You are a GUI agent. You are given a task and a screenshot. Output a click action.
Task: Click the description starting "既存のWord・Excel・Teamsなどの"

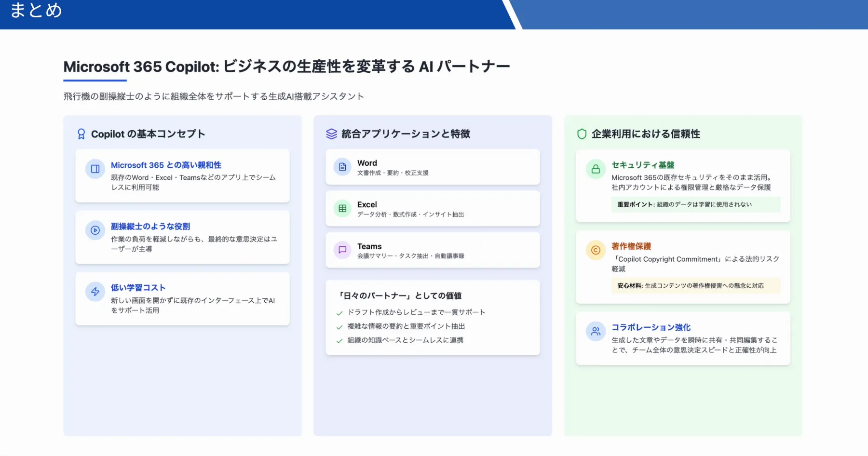coord(193,182)
